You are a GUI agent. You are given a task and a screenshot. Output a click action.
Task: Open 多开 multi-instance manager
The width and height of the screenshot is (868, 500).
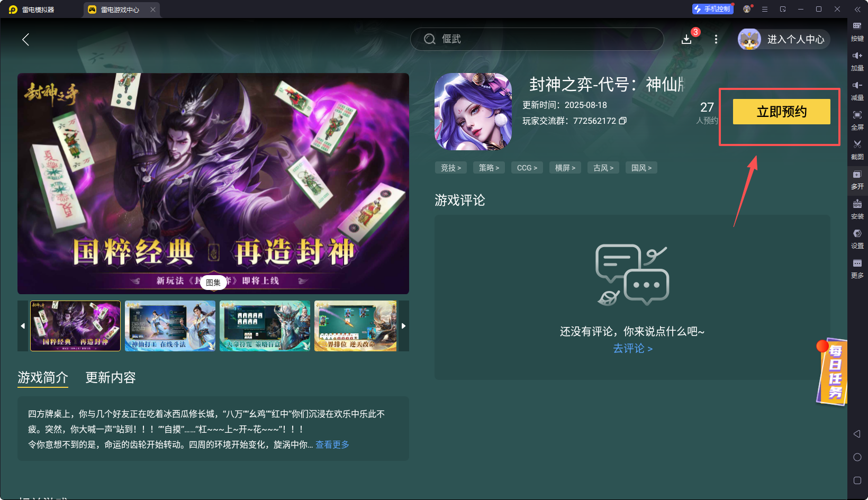coord(857,180)
